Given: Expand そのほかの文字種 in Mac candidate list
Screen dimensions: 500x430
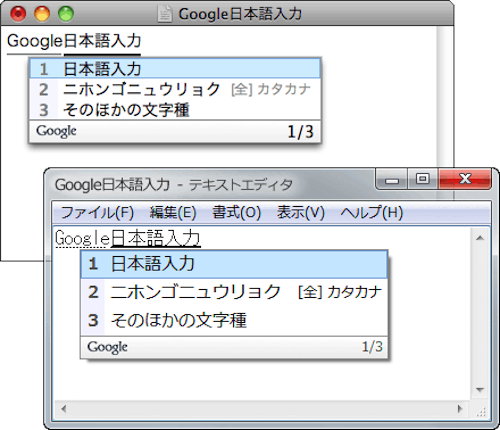Looking at the screenshot, I should coord(175,110).
